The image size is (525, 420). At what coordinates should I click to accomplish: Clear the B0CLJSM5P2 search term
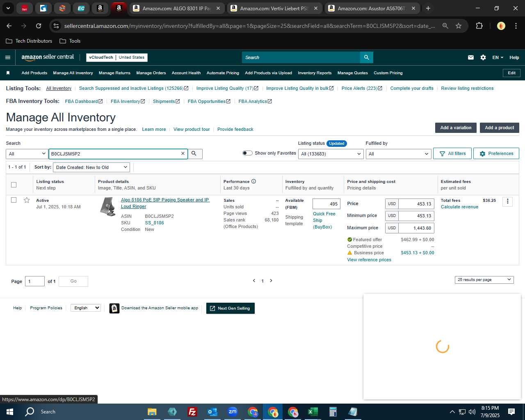coord(183,153)
